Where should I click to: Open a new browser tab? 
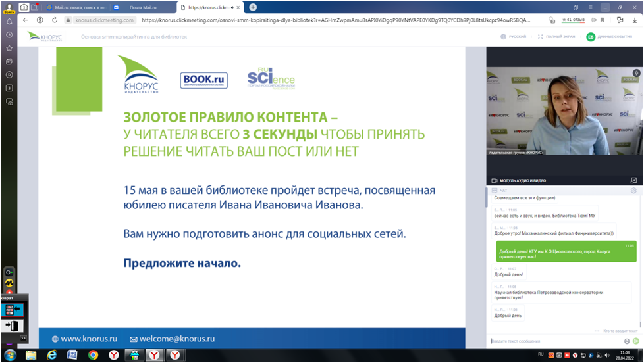coord(253,7)
